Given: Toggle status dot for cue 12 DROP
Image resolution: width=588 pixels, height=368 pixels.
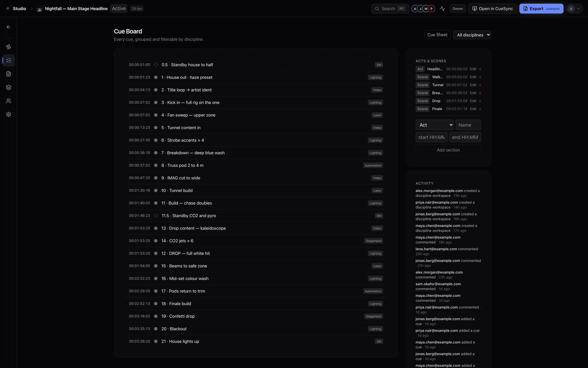Looking at the screenshot, I should [x=156, y=253].
